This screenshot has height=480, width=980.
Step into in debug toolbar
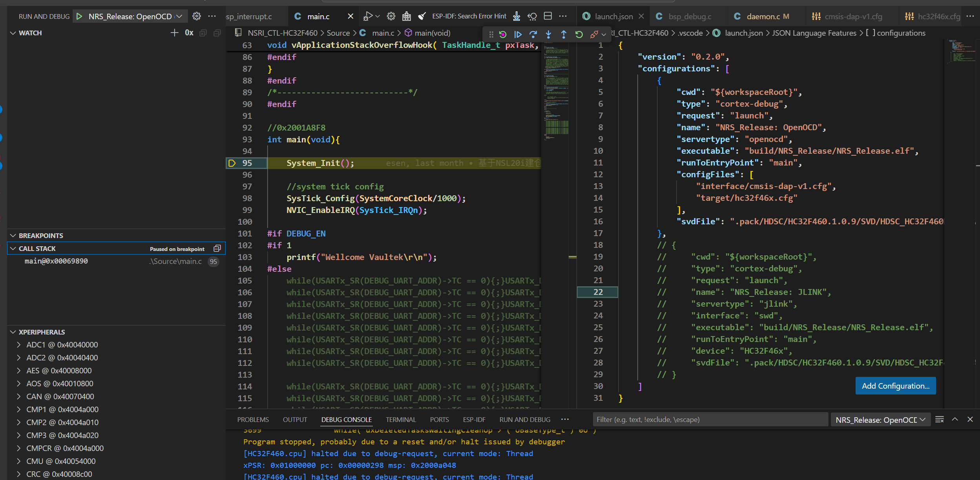pos(548,35)
